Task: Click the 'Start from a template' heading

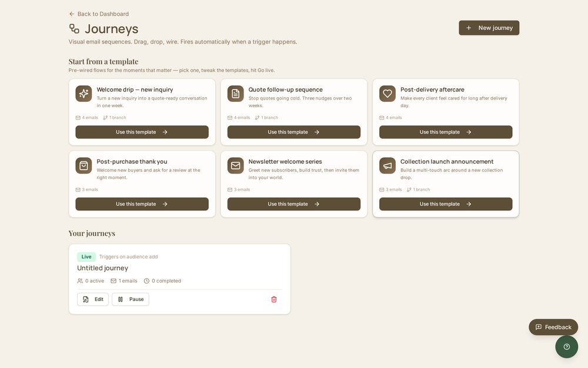Action: 103,62
